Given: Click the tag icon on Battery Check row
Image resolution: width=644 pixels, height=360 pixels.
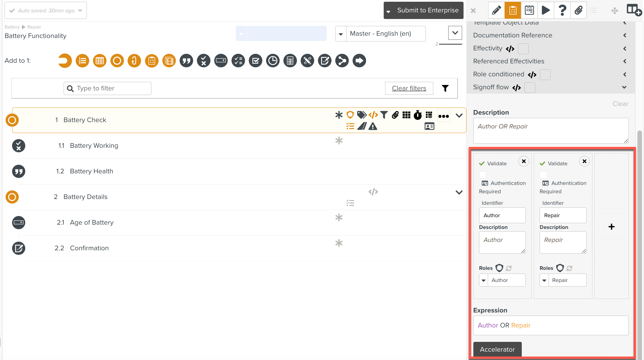Looking at the screenshot, I should [361, 115].
